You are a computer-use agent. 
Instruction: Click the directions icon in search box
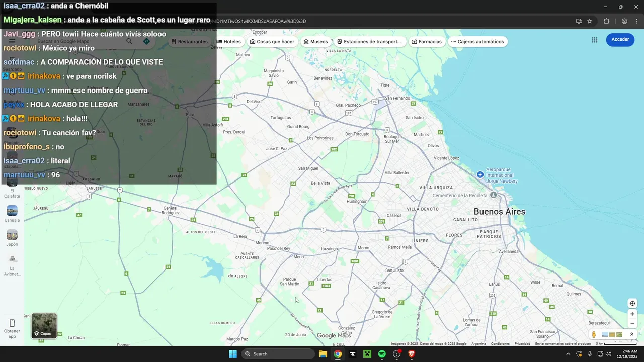point(146,41)
